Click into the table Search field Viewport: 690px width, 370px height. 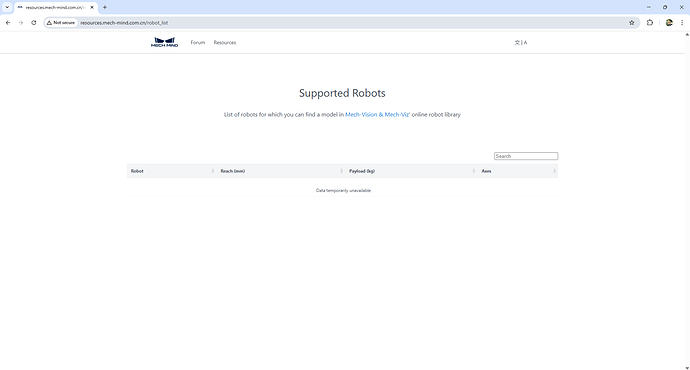(x=526, y=156)
